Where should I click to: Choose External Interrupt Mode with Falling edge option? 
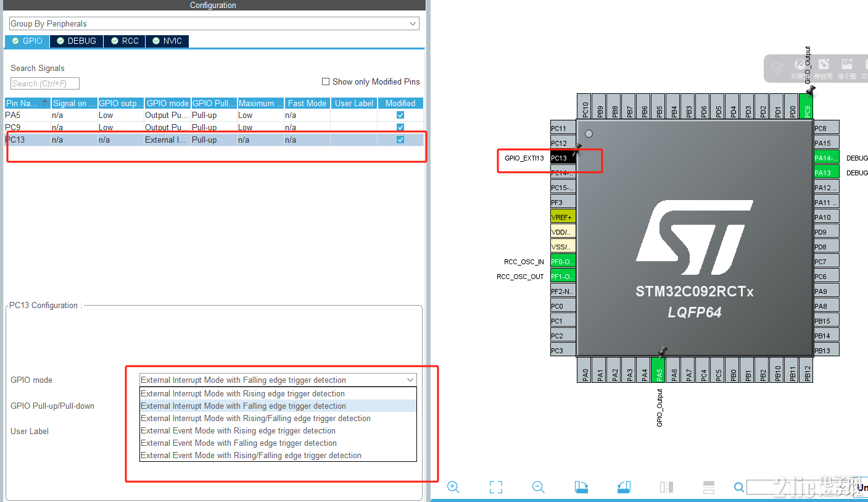tap(278, 406)
